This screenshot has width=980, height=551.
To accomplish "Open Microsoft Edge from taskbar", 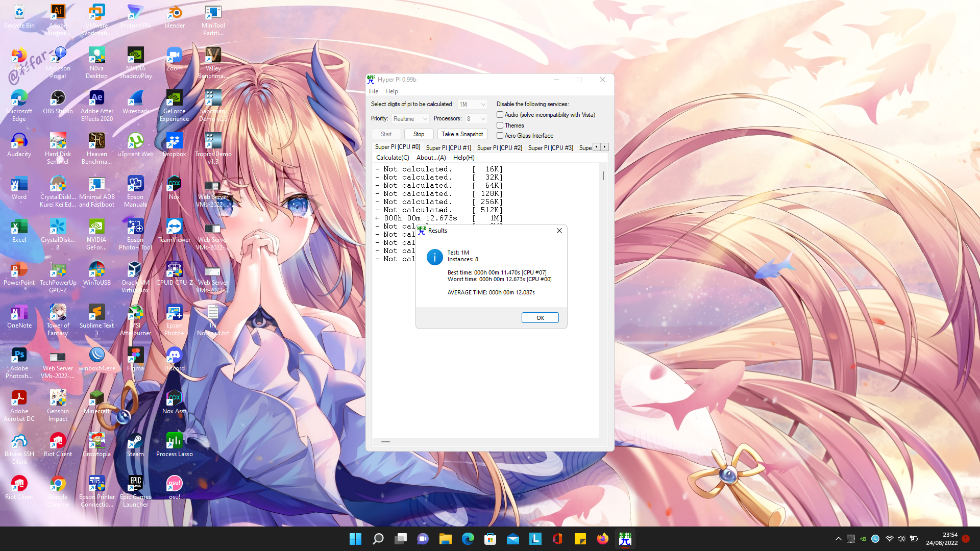I will pyautogui.click(x=468, y=539).
